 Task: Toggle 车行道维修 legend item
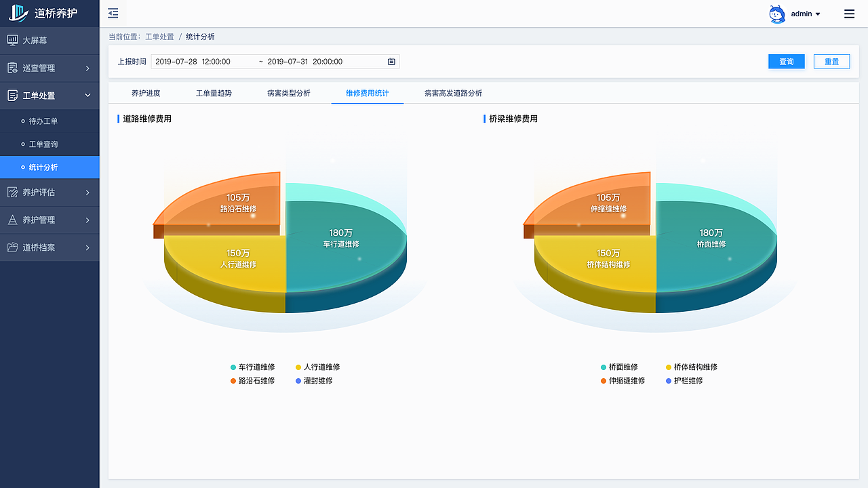[x=252, y=367]
